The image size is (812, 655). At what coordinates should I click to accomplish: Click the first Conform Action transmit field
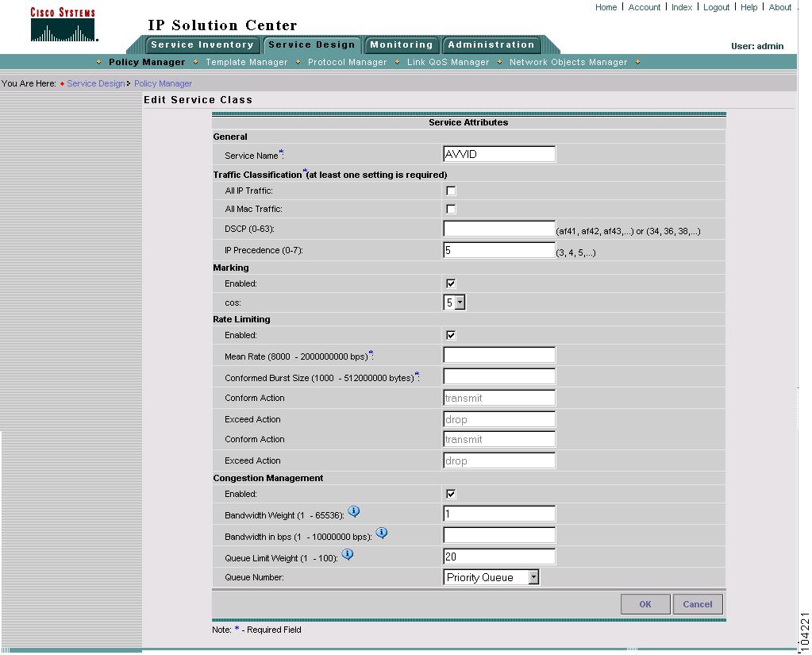[499, 398]
